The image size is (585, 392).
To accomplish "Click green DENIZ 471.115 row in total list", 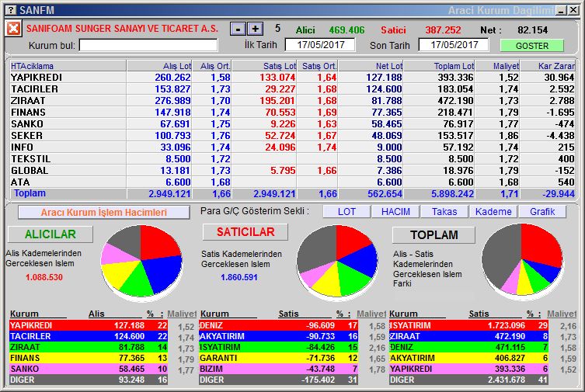I will [x=468, y=347].
